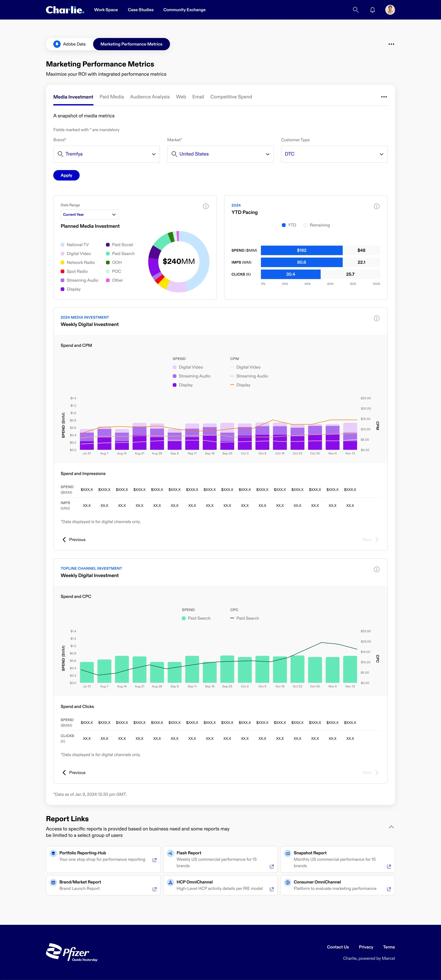Select the Competitive Spend tab
The height and width of the screenshot is (980, 441).
pyautogui.click(x=231, y=97)
